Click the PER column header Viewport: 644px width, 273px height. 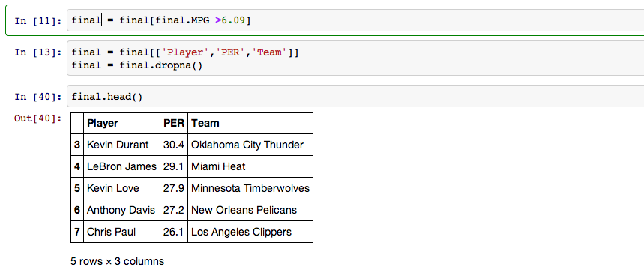174,123
